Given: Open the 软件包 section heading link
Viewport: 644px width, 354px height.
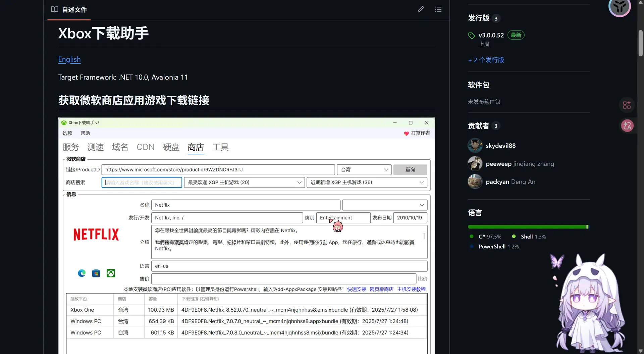Looking at the screenshot, I should pyautogui.click(x=479, y=85).
